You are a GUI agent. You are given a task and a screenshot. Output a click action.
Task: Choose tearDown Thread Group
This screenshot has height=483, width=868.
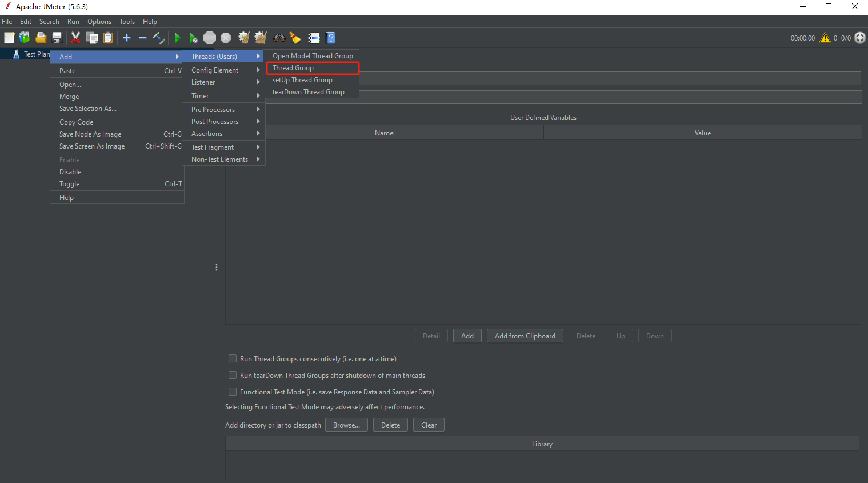click(x=312, y=92)
